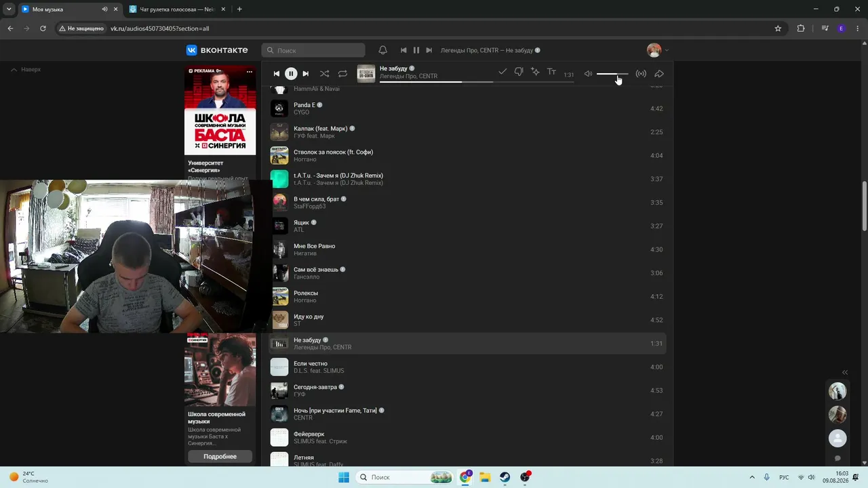This screenshot has height=488, width=868.
Task: Click next track button in top header
Action: 429,50
